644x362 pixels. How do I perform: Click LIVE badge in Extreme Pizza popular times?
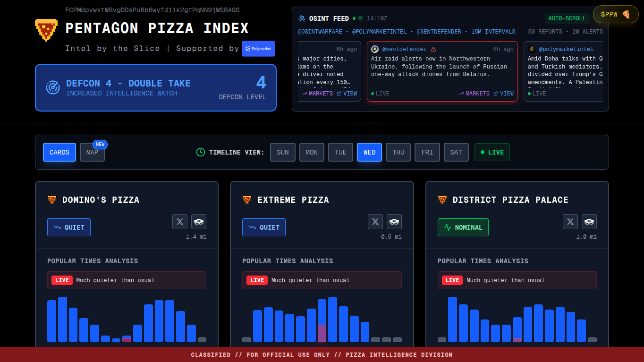coord(257,280)
